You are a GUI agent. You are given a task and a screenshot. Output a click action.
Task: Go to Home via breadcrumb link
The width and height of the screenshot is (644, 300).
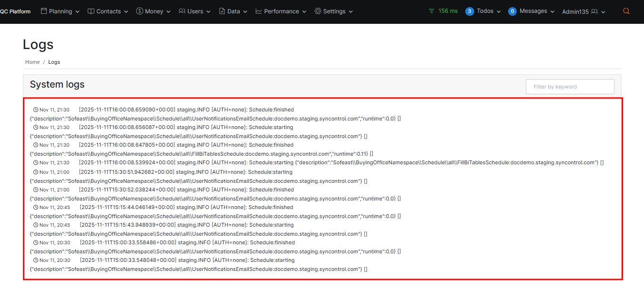pyautogui.click(x=32, y=62)
